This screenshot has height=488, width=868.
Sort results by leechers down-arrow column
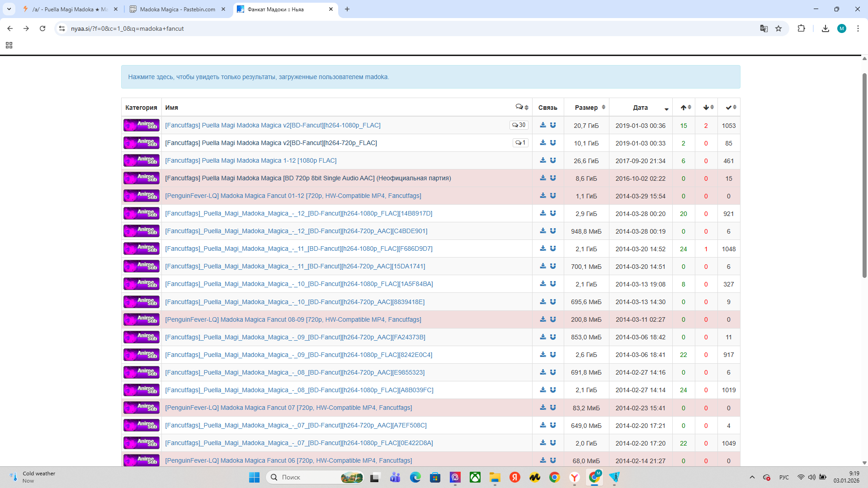click(708, 108)
